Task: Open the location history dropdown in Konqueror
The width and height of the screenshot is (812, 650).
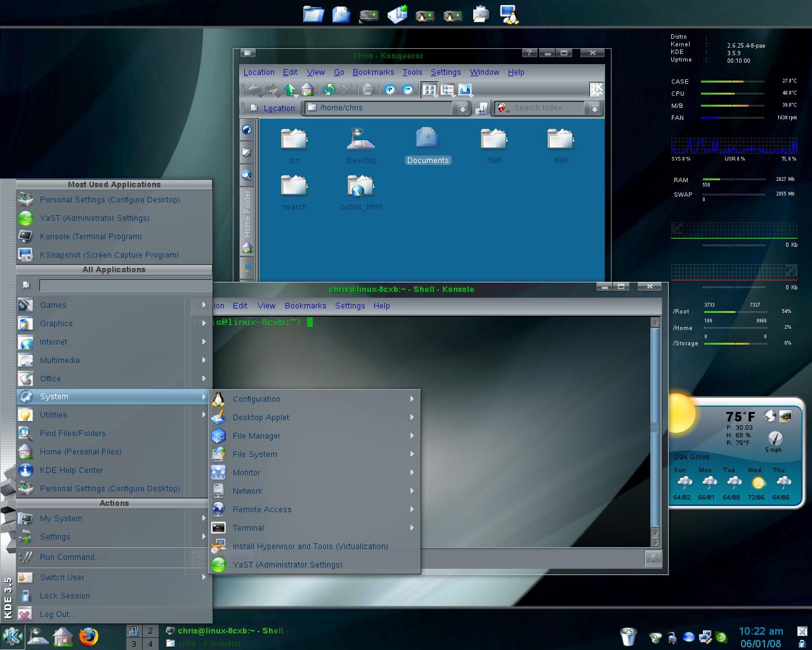Action: (x=462, y=109)
